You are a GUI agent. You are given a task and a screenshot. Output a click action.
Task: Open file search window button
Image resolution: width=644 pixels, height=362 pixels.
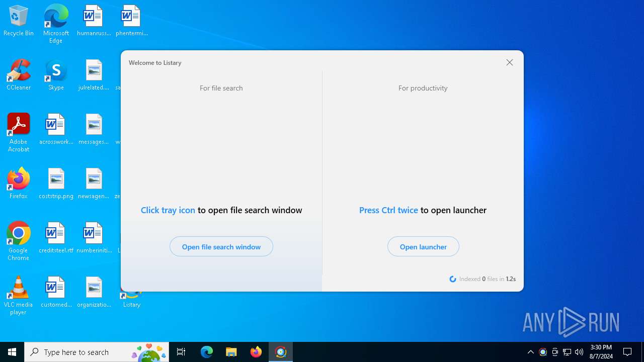click(x=221, y=247)
